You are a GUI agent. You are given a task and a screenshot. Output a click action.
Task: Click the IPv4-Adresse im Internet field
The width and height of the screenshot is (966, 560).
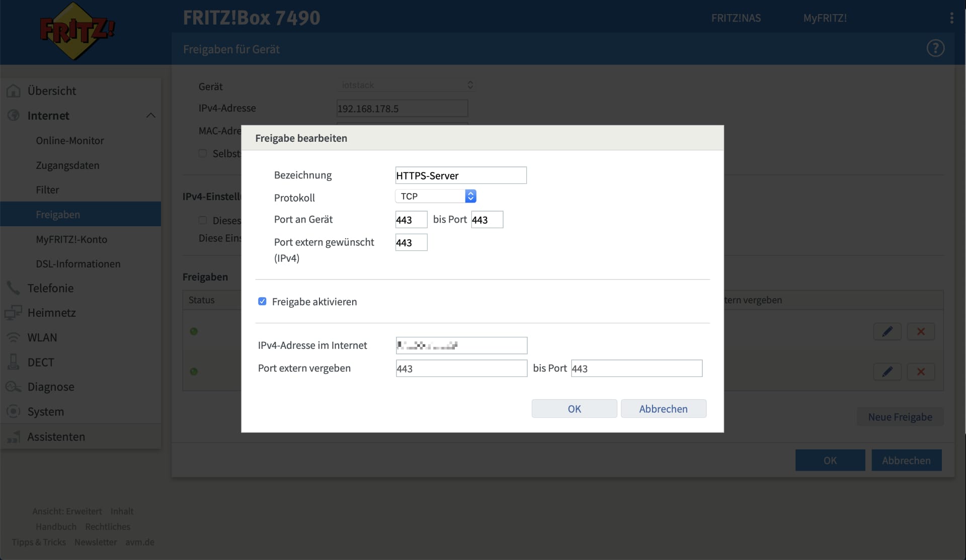pos(461,345)
